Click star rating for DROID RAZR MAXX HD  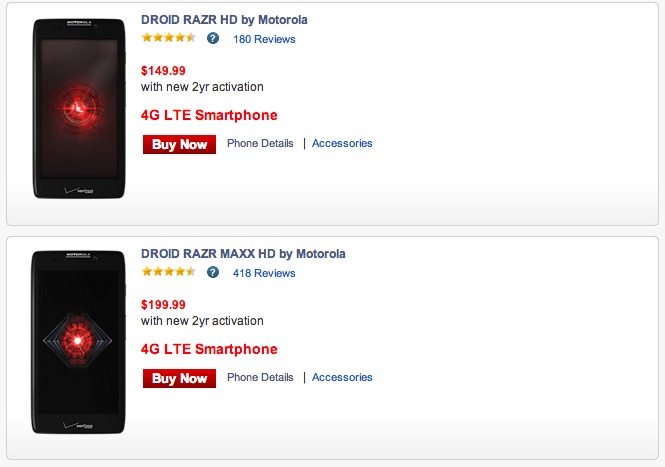[x=168, y=272]
